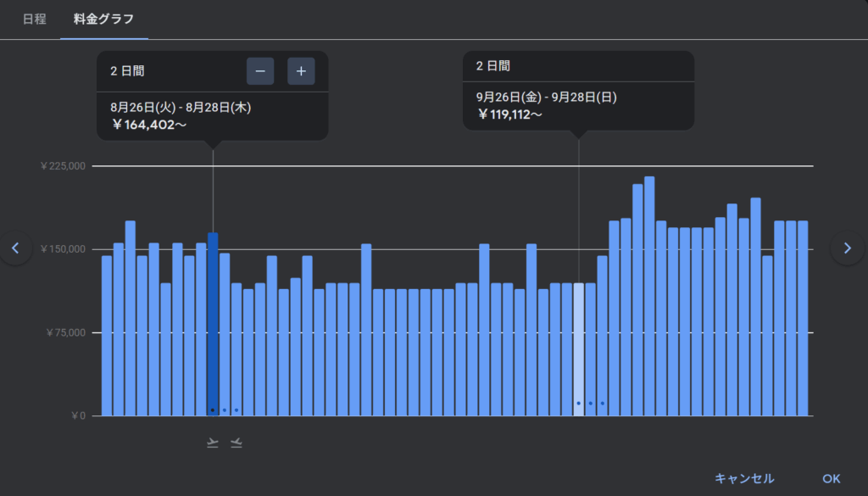Select the 料金グラフ tab
Screen dimensions: 868x496
tap(103, 19)
